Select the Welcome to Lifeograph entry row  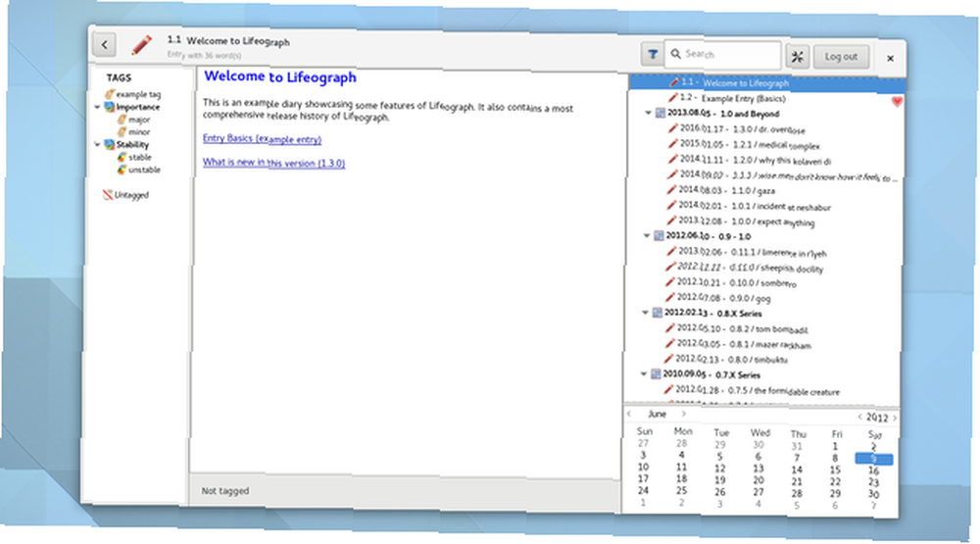pyautogui.click(x=767, y=82)
